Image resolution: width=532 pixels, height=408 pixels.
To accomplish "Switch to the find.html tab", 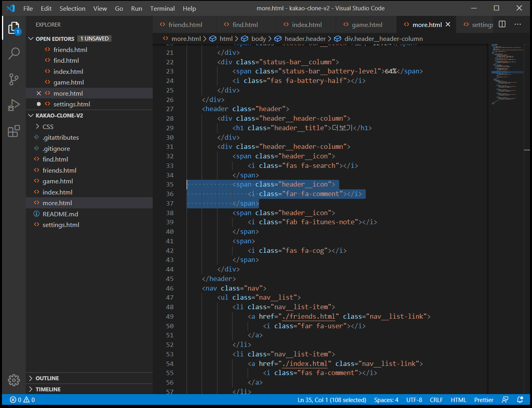I will [245, 25].
